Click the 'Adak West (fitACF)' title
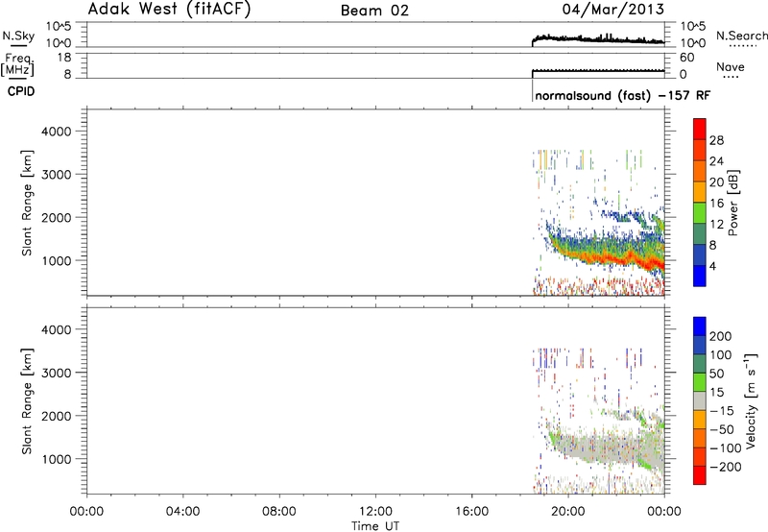The height and width of the screenshot is (532, 768). pyautogui.click(x=169, y=9)
